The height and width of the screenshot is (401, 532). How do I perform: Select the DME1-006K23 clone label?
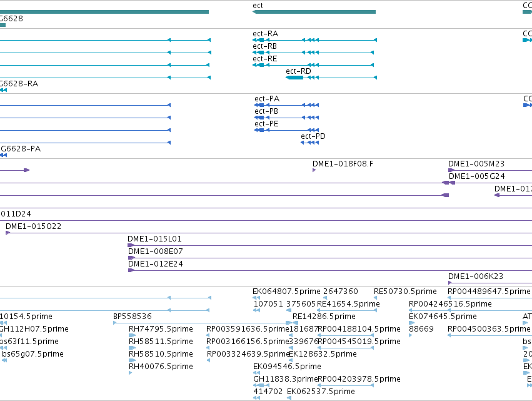476,277
